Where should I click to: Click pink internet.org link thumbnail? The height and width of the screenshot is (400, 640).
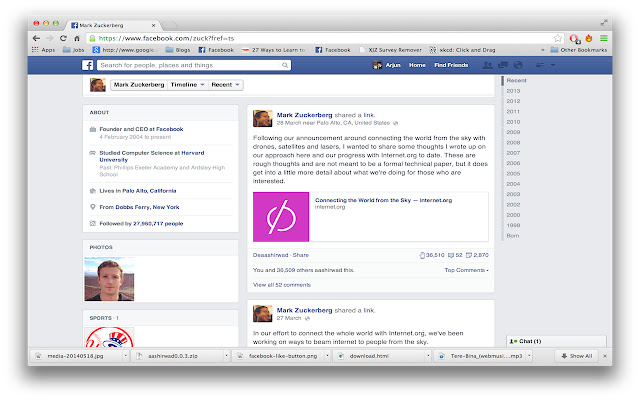pyautogui.click(x=281, y=217)
